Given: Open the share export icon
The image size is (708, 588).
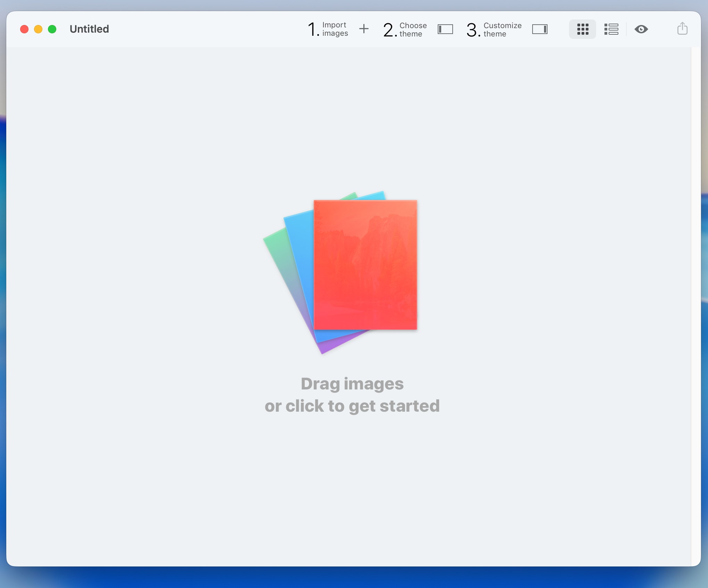Looking at the screenshot, I should click(x=682, y=28).
